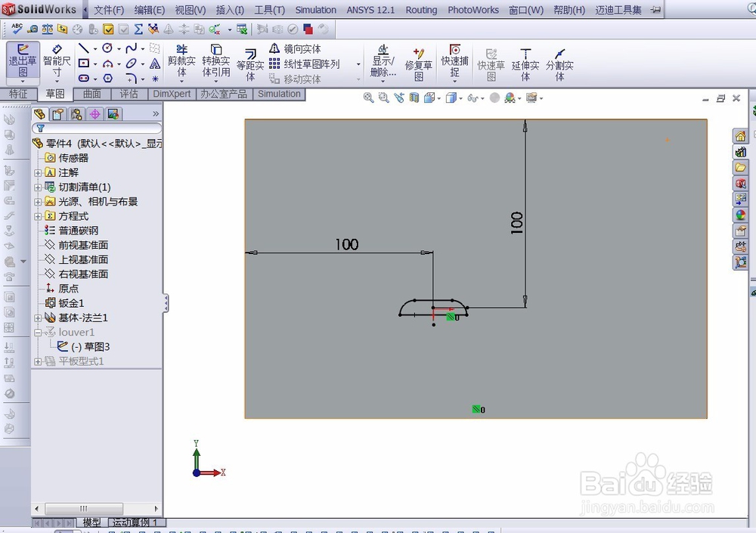Screen dimensions: 756x533
Task: Open the 插入(I) menu
Action: click(x=230, y=10)
